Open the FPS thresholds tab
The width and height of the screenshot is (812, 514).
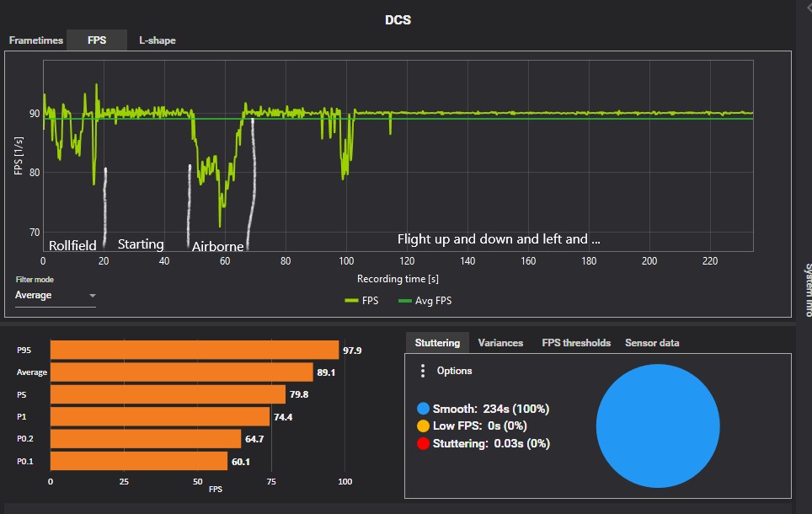(576, 343)
